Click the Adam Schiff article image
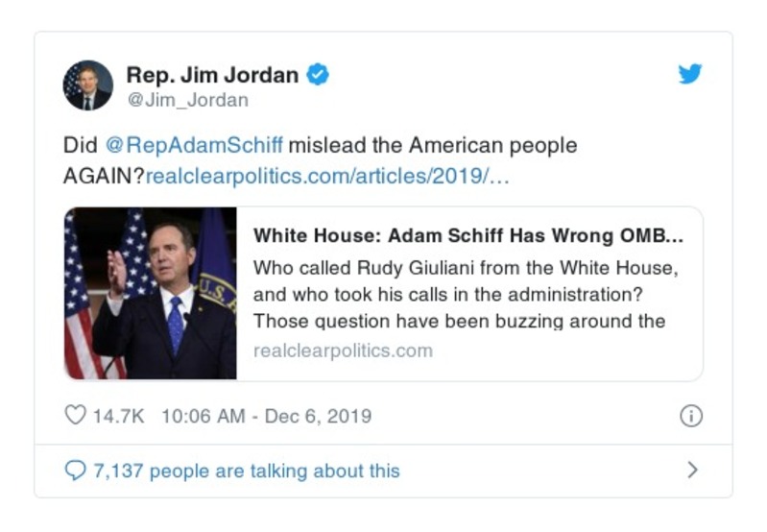Viewport: 767px width, 532px height. 150,293
